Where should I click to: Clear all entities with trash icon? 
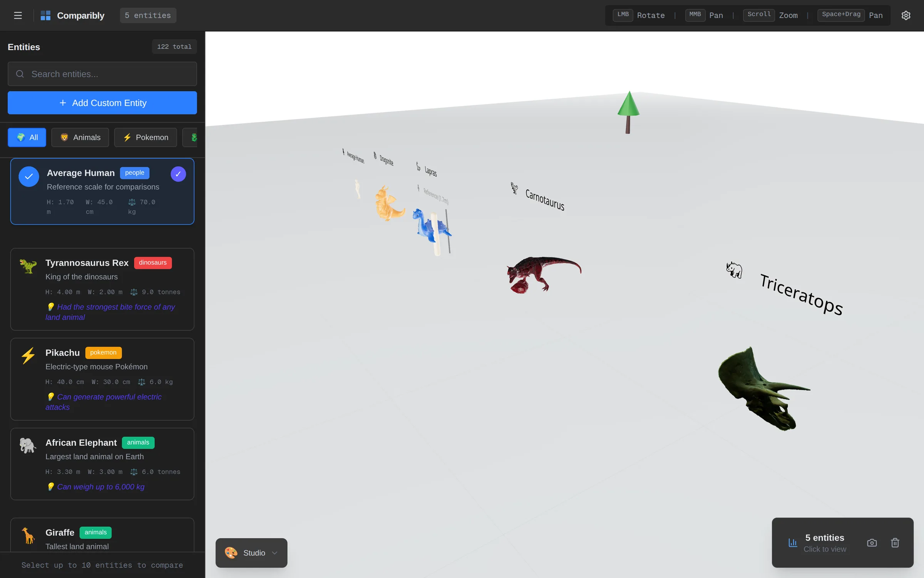point(895,543)
